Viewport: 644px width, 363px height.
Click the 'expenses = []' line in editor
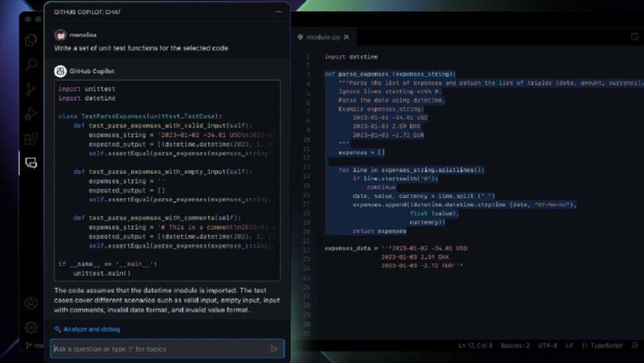[x=361, y=152]
